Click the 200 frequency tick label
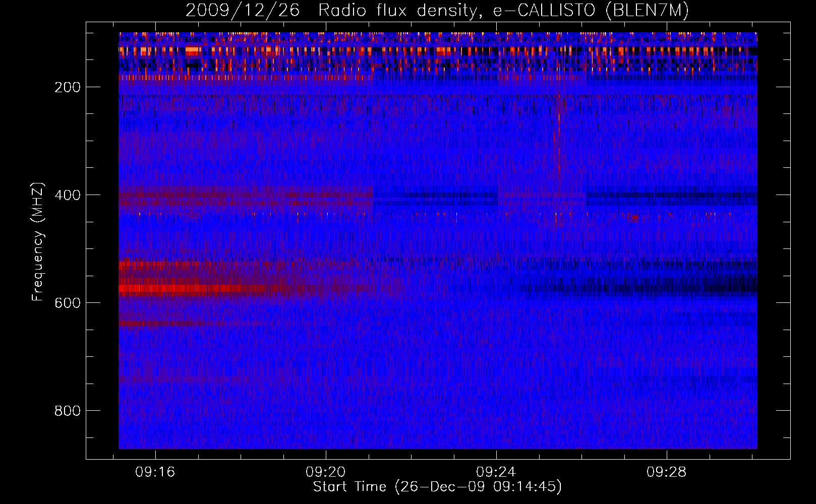 coord(68,87)
